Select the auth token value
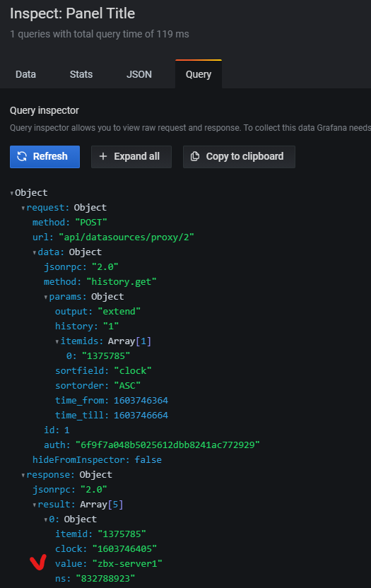 pyautogui.click(x=167, y=445)
